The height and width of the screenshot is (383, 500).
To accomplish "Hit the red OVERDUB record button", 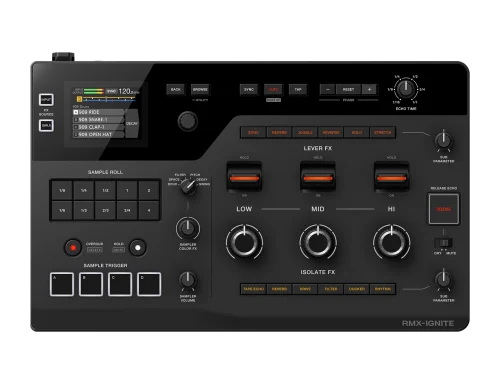I will (73, 248).
